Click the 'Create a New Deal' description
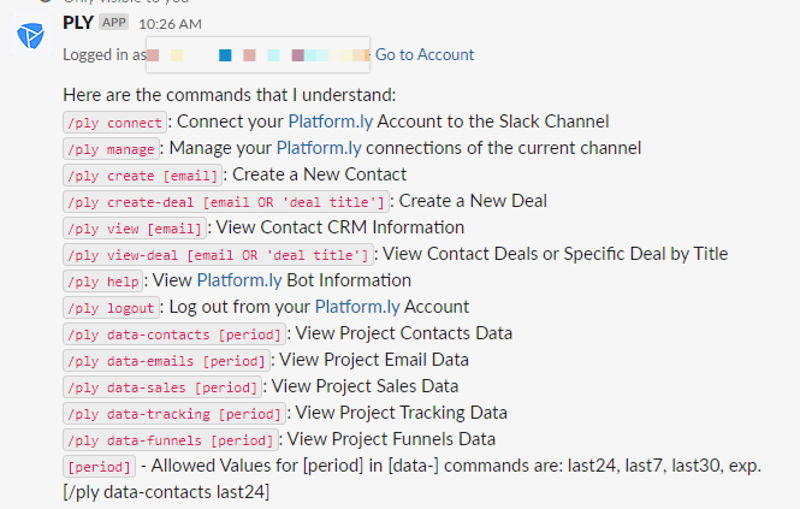The height and width of the screenshot is (509, 800). 473,201
